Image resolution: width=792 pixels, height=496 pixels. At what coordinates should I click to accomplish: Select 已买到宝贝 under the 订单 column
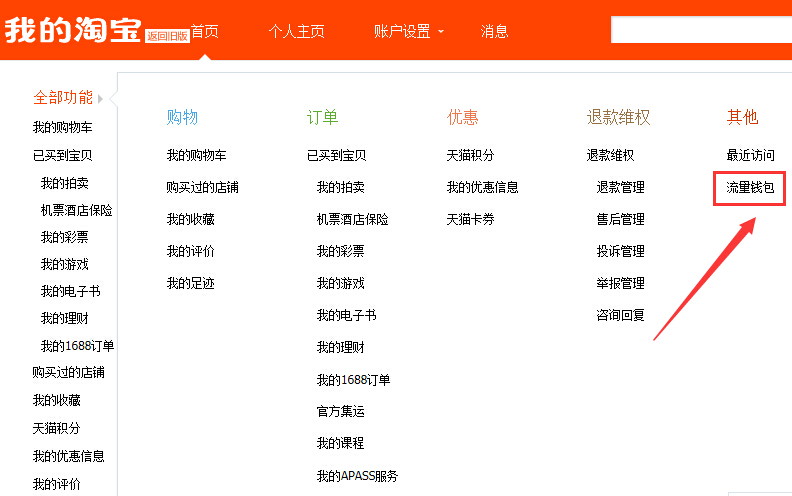337,155
